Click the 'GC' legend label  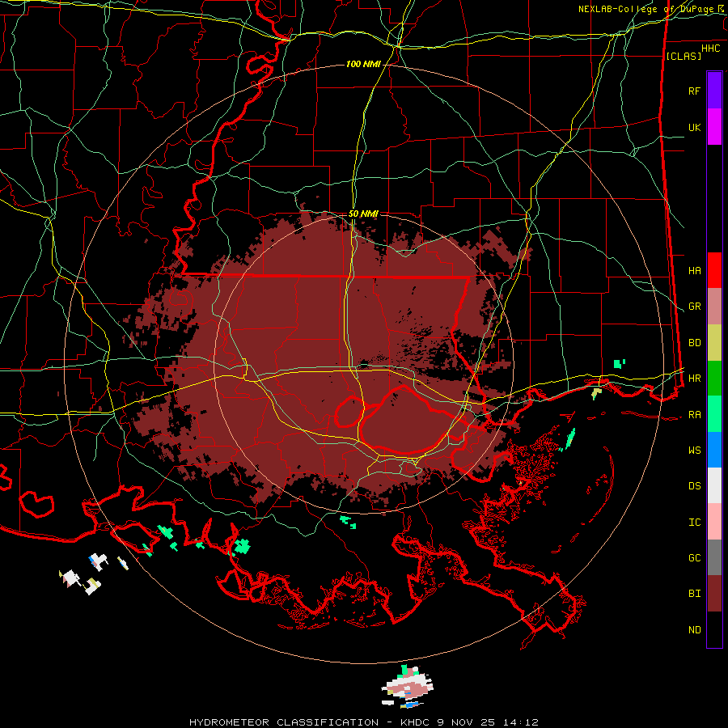coord(694,558)
